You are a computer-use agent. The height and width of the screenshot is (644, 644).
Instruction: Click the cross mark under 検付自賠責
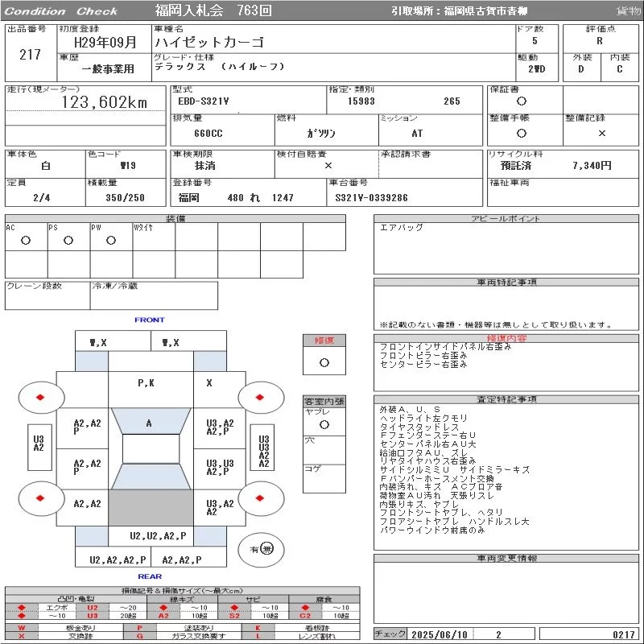click(x=328, y=165)
